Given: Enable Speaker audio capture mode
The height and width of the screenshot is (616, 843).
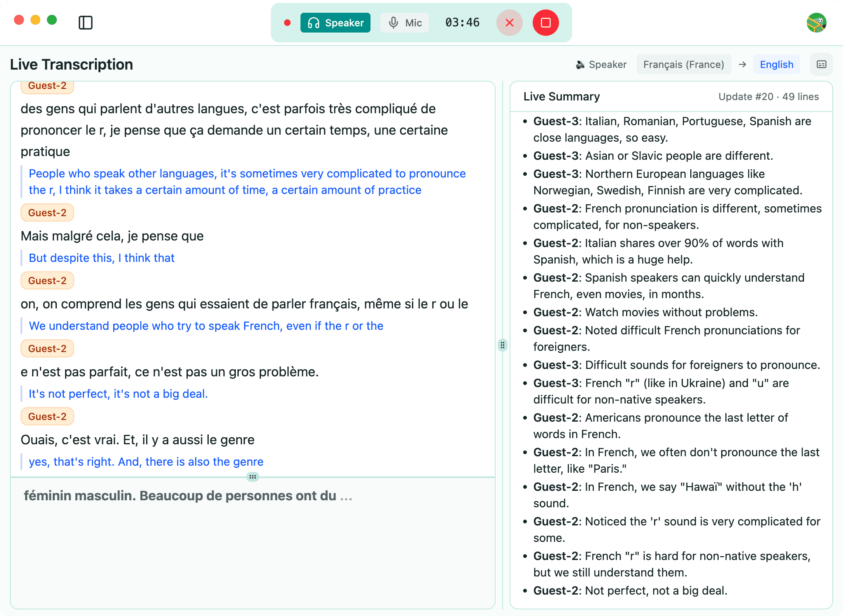Looking at the screenshot, I should [x=335, y=23].
